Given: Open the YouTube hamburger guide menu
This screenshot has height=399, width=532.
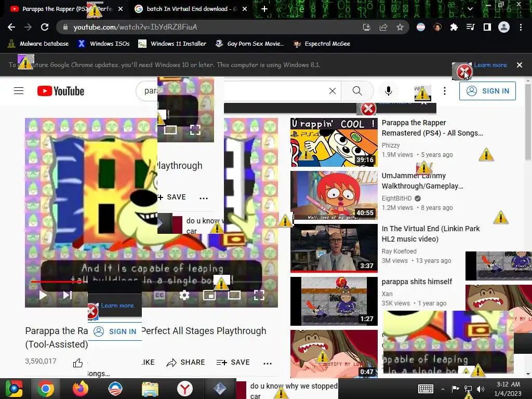Looking at the screenshot, I should pyautogui.click(x=19, y=91).
